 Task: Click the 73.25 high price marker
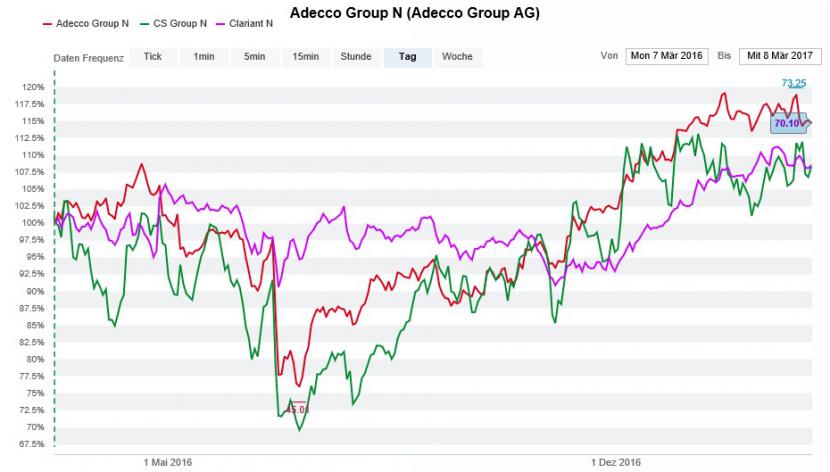click(x=794, y=83)
